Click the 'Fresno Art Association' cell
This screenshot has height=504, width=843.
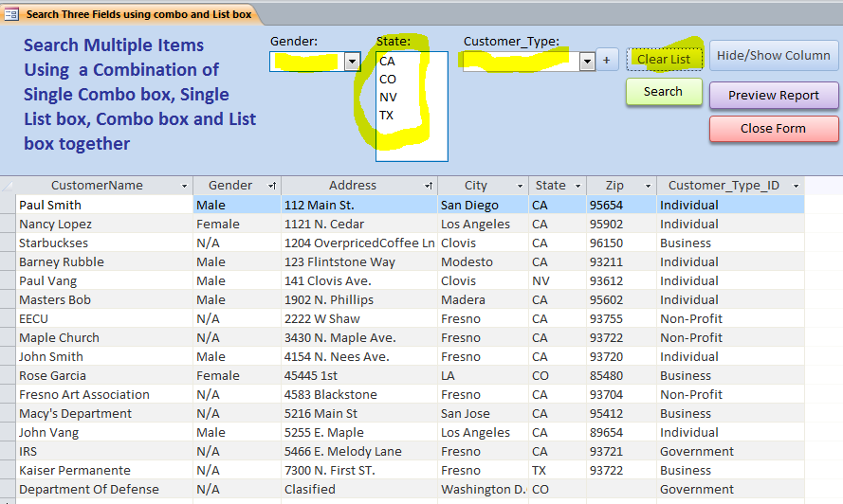(104, 394)
